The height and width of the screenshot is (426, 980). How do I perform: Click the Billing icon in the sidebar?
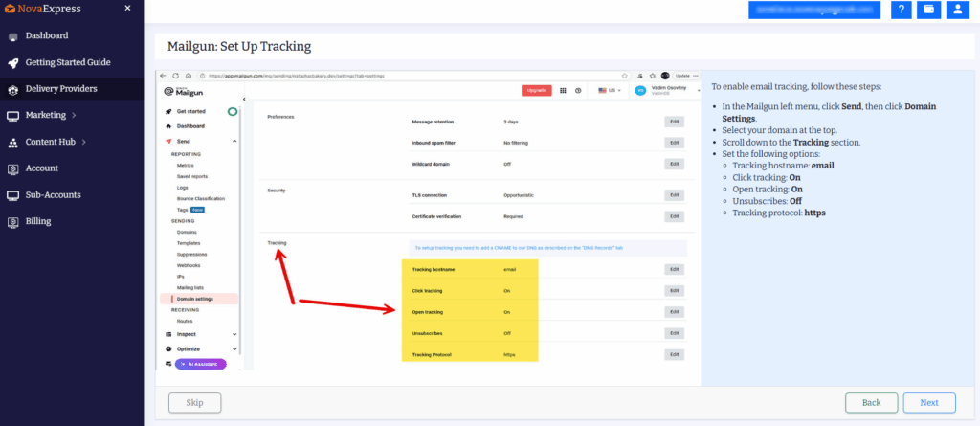[13, 222]
